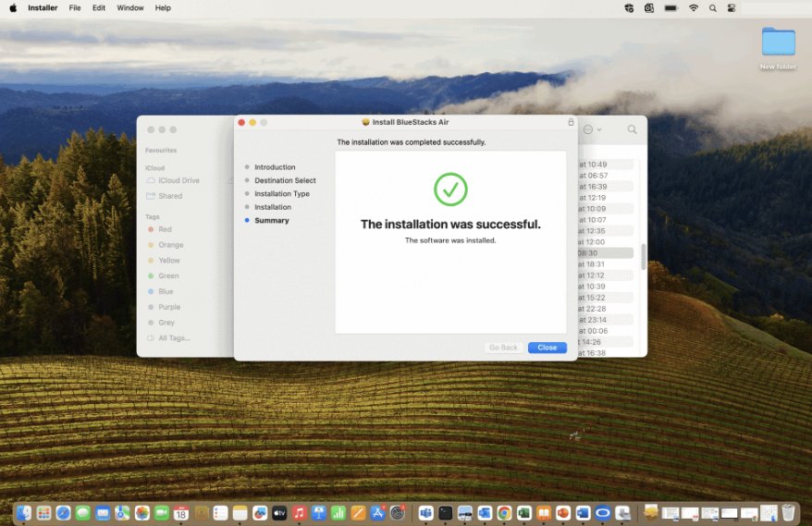Open the File menu

pyautogui.click(x=75, y=7)
